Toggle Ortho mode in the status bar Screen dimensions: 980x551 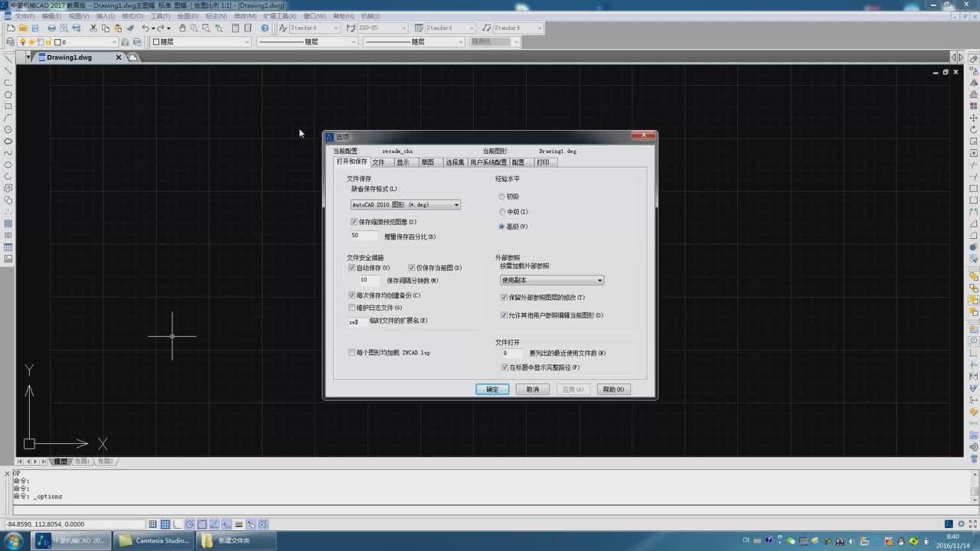pos(178,524)
